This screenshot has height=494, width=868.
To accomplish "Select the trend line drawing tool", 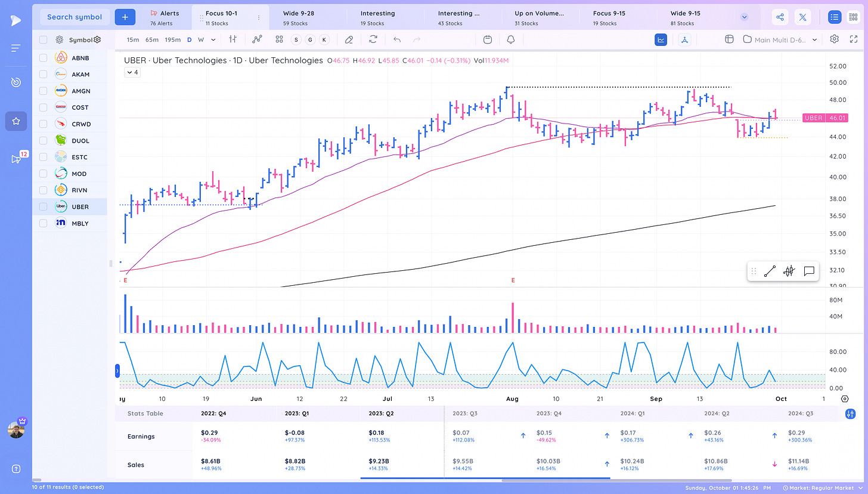I will point(770,271).
